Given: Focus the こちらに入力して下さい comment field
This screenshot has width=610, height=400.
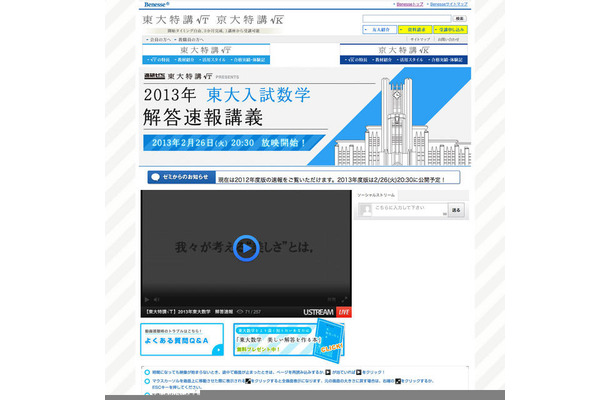Looking at the screenshot, I should click(x=410, y=210).
